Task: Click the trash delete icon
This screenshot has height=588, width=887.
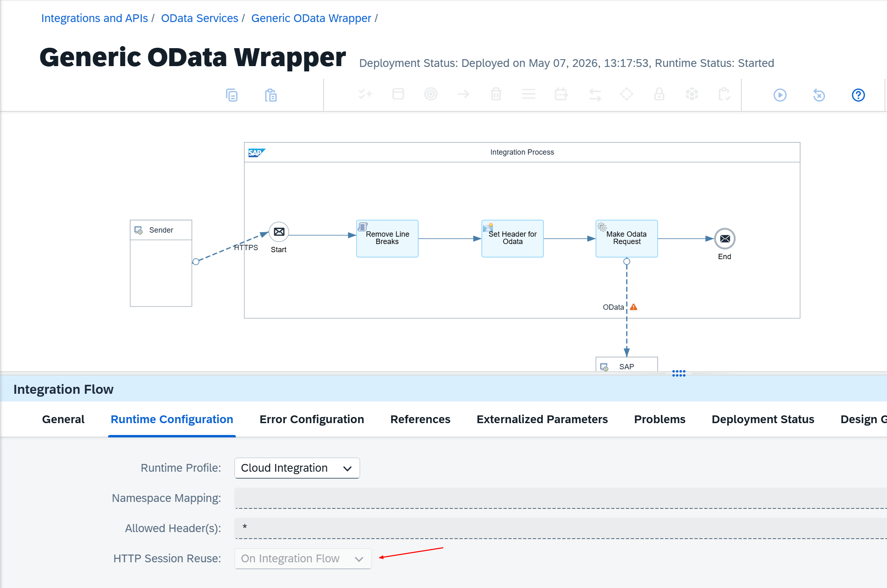Action: point(496,94)
